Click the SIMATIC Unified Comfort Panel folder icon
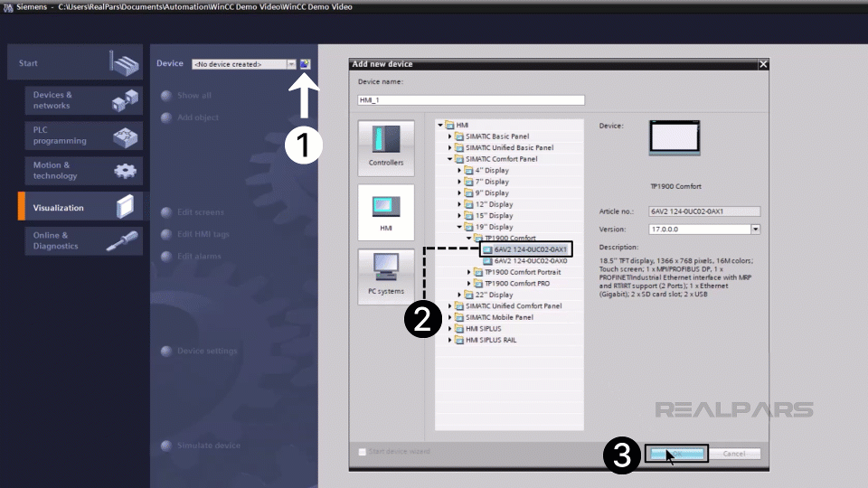868x488 pixels. 459,306
